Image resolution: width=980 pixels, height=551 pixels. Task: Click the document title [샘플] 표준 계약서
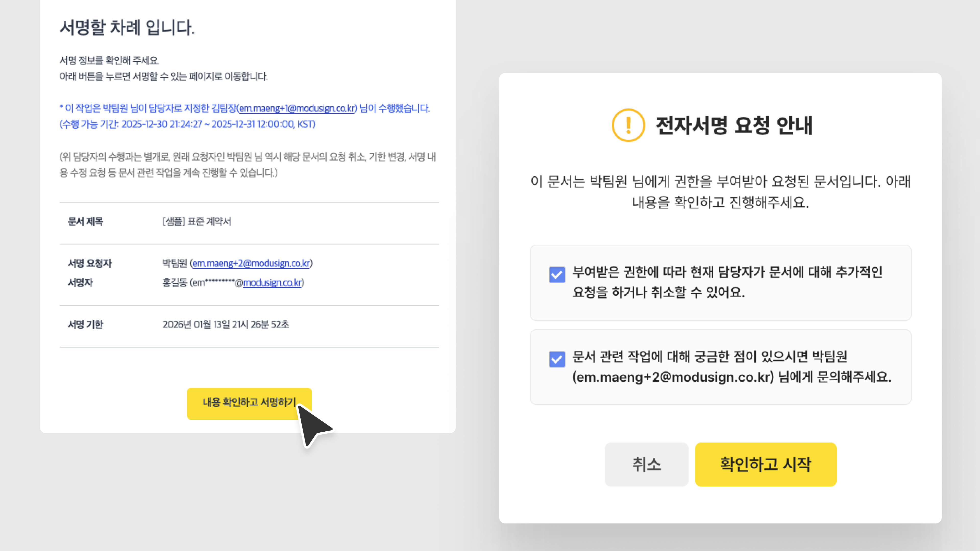pos(196,221)
